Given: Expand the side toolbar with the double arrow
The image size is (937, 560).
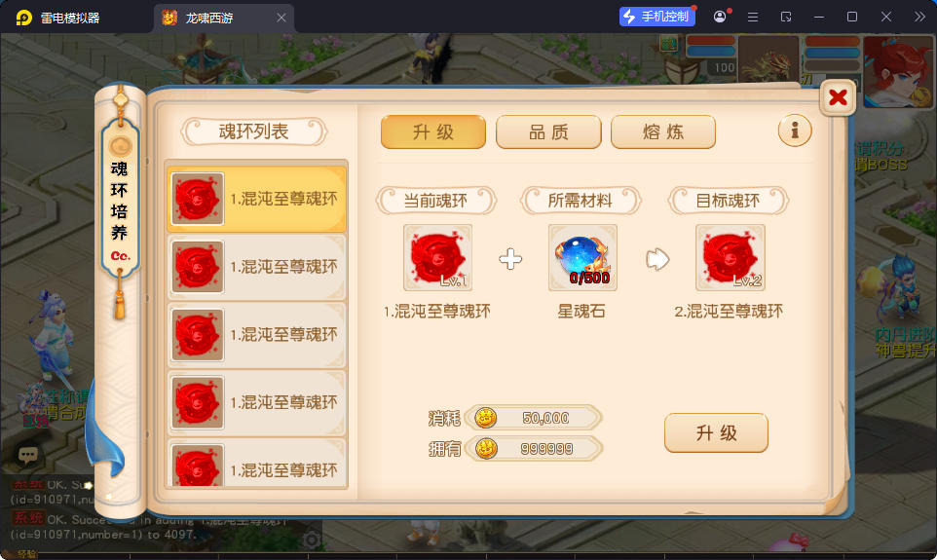Looking at the screenshot, I should pyautogui.click(x=919, y=17).
